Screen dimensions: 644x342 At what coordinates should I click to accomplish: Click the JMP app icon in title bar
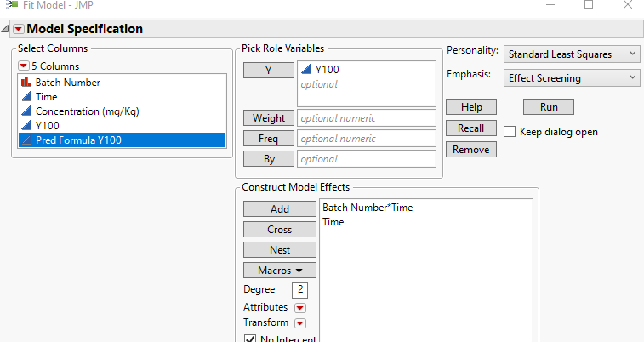[11, 4]
